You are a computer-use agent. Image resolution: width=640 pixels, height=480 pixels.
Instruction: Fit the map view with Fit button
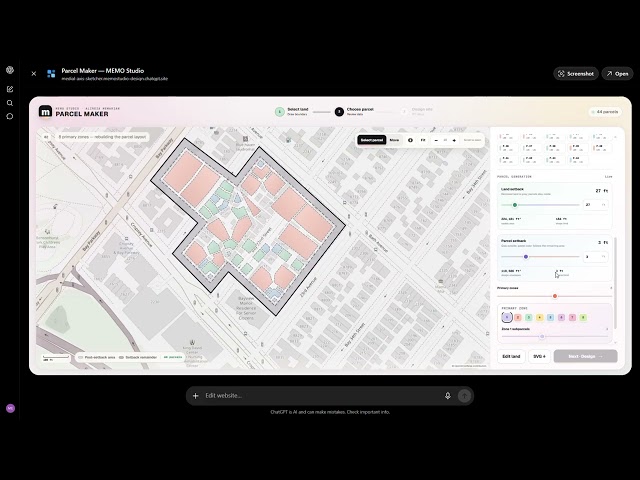(x=423, y=140)
